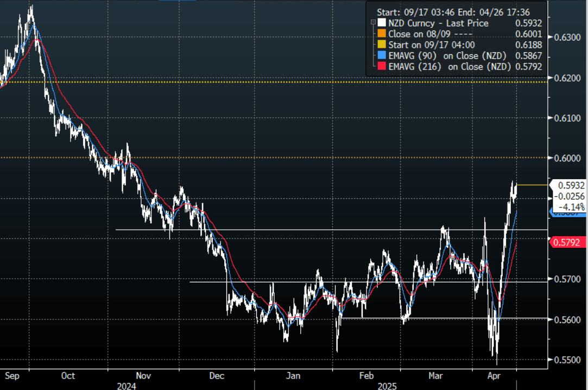Click the Jan month label on time axis
Image resolution: width=588 pixels, height=390 pixels.
click(x=293, y=376)
